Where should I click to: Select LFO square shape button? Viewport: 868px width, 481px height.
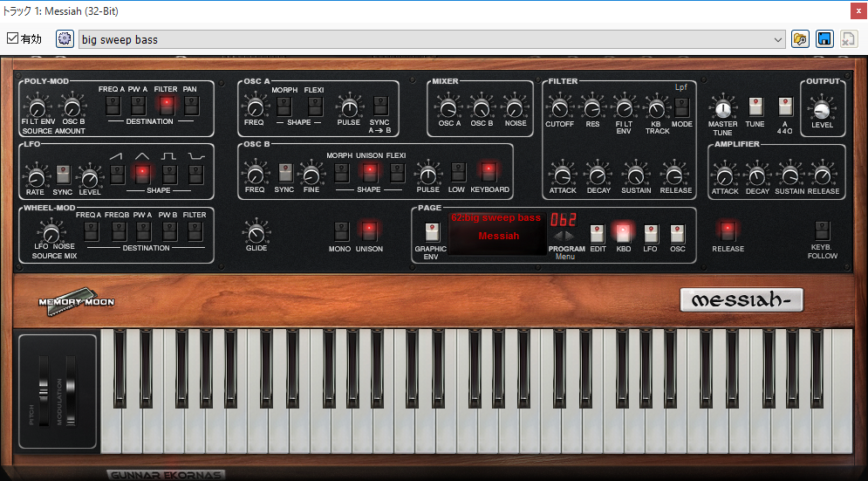click(169, 174)
